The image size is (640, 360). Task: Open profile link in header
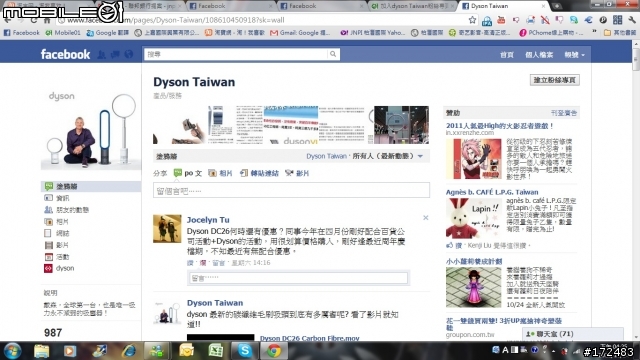pyautogui.click(x=539, y=55)
